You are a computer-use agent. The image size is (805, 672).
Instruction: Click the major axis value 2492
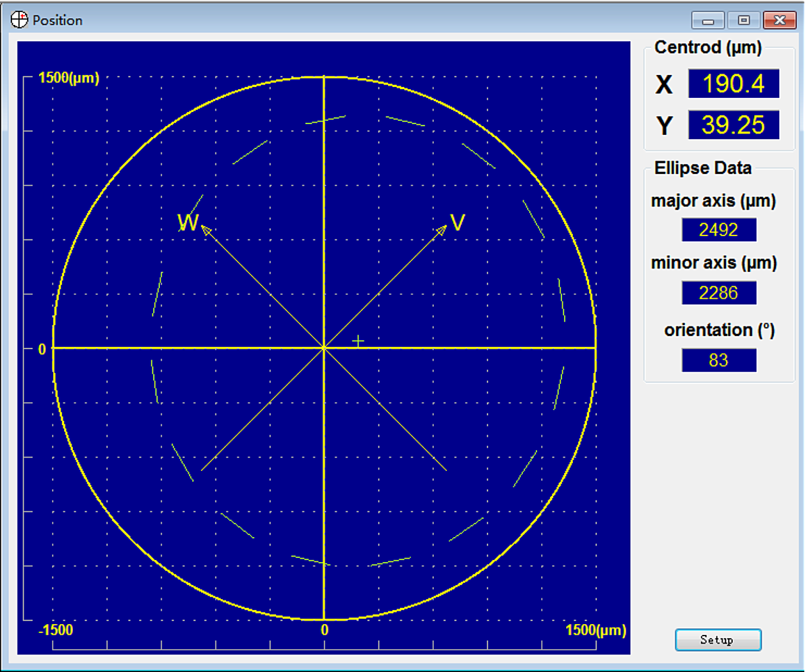(x=719, y=230)
